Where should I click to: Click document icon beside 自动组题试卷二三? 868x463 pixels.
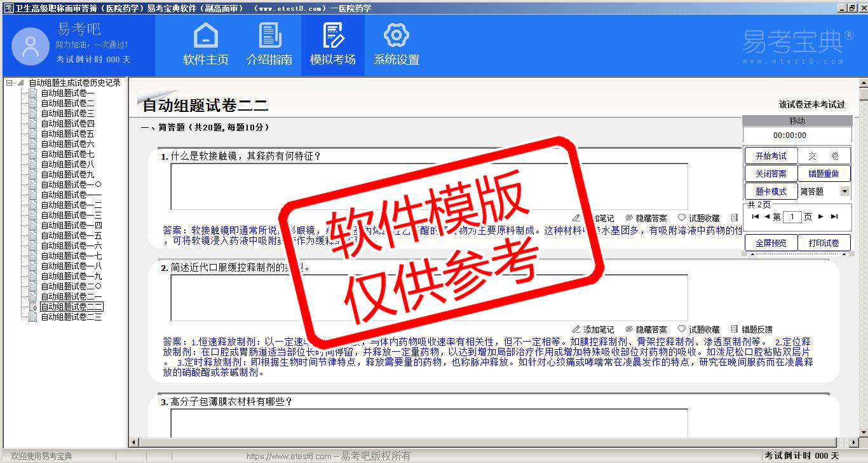tap(33, 317)
